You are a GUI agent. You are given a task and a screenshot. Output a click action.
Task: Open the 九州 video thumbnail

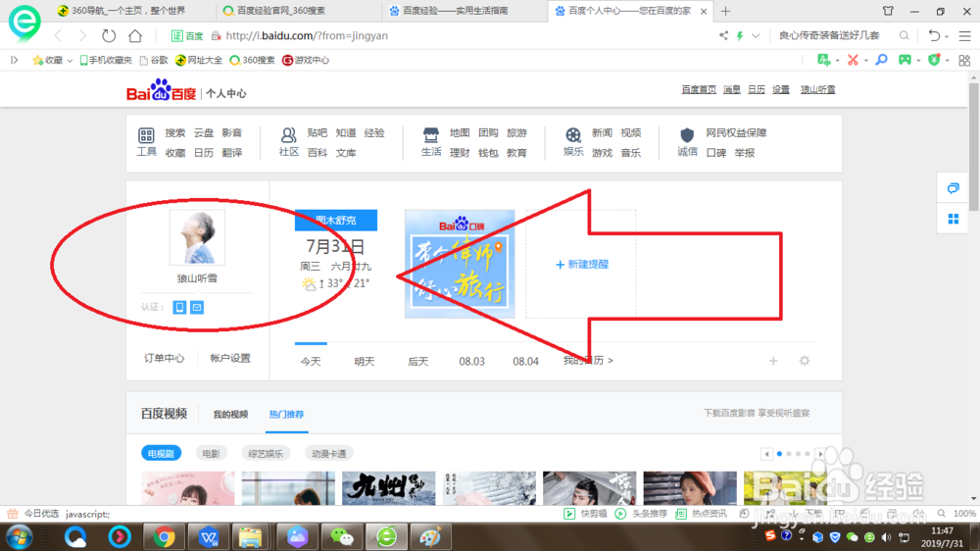click(389, 488)
